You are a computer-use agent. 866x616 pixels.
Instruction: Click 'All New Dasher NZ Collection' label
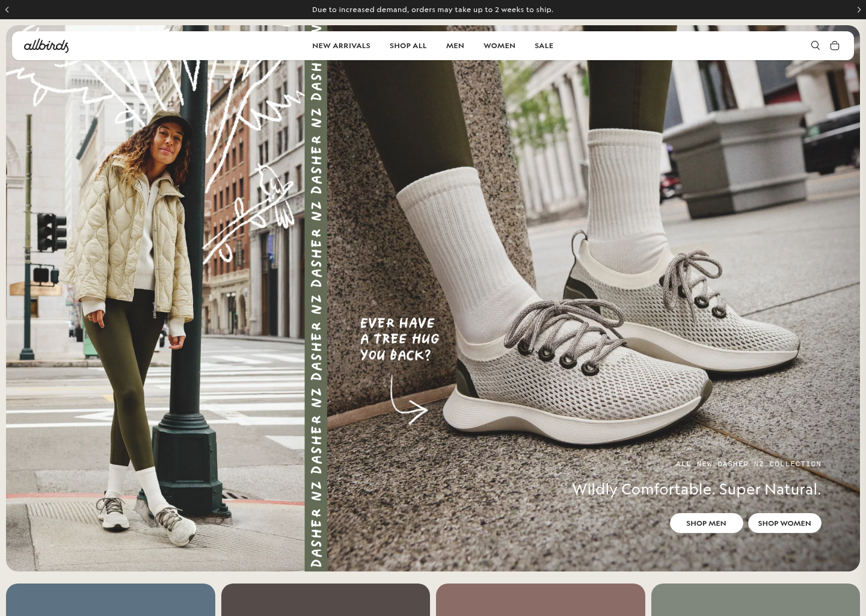[748, 464]
